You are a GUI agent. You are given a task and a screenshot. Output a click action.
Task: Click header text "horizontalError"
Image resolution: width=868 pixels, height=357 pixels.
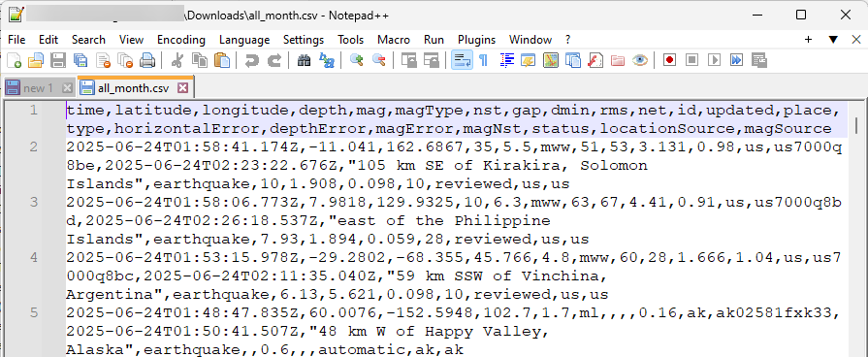(186, 129)
